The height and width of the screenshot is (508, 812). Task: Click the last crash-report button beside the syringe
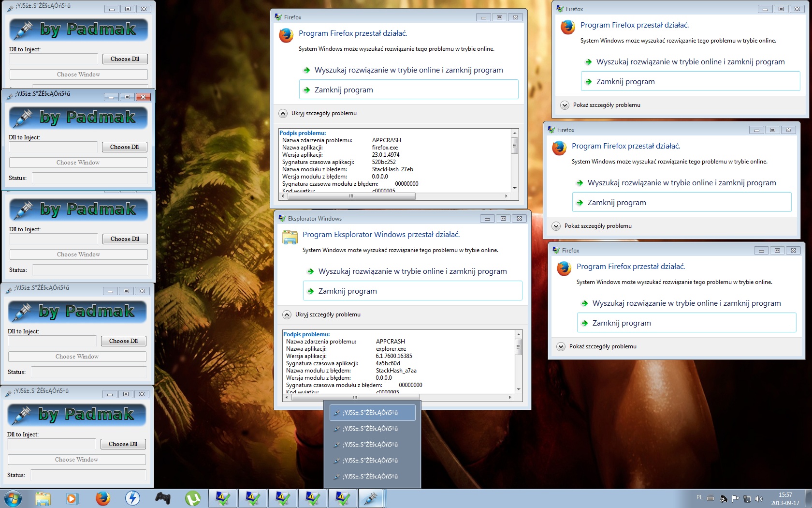[x=343, y=498]
